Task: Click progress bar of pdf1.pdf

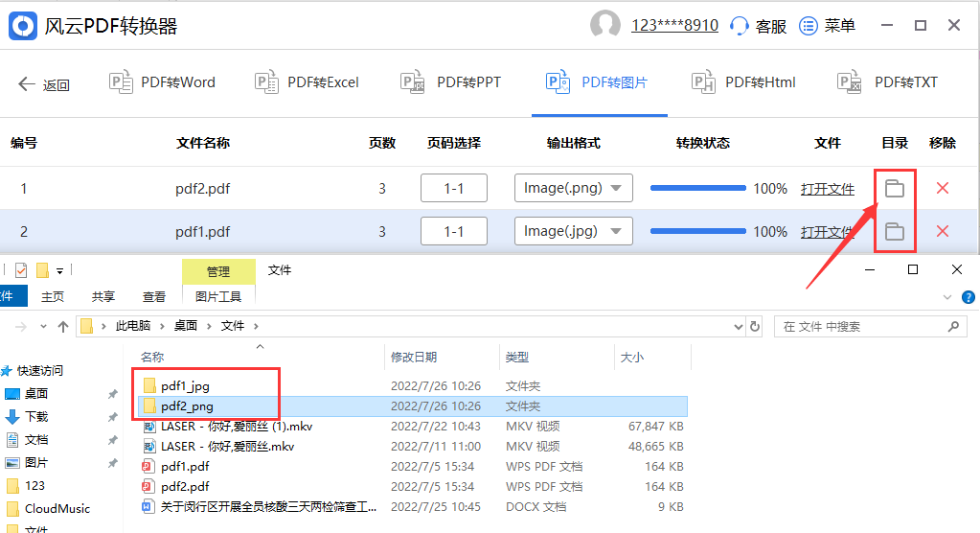Action: click(x=698, y=231)
